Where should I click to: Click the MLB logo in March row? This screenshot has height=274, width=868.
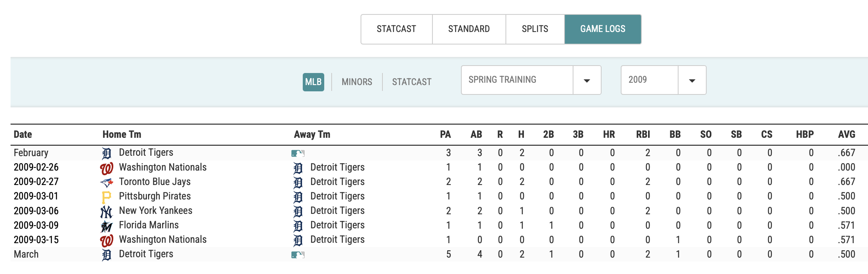pos(298,255)
